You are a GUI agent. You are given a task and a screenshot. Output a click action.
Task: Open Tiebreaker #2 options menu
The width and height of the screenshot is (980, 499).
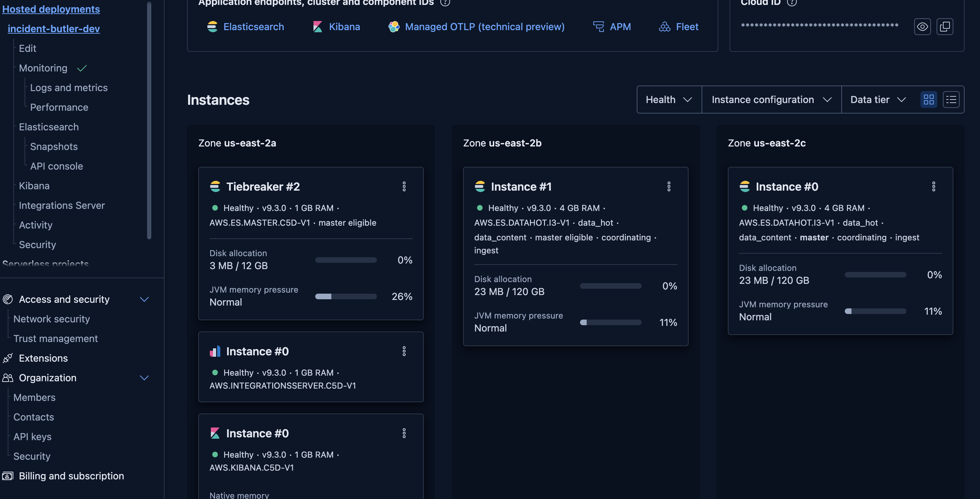pos(404,186)
